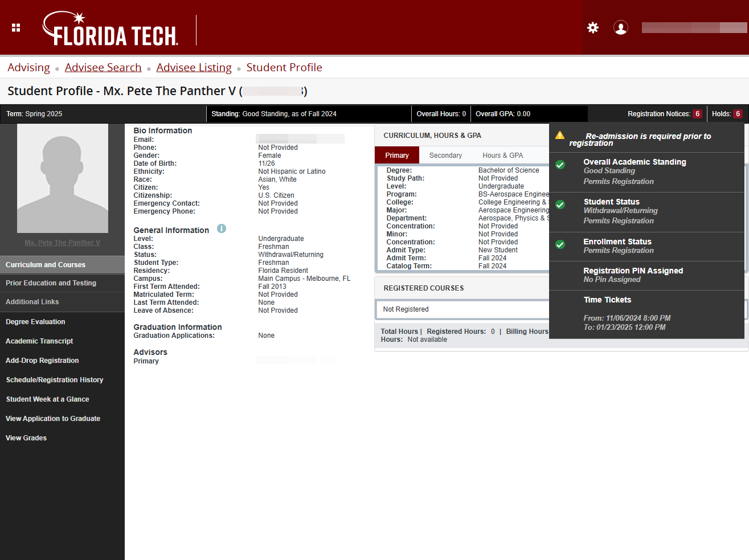Click the student photo placeholder
Screen dimensions: 749x560
point(63,178)
